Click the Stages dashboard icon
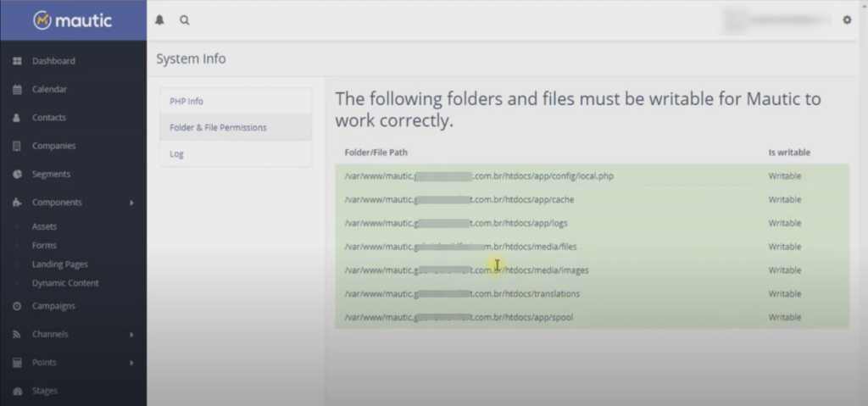Image resolution: width=868 pixels, height=406 pixels. pos(17,391)
